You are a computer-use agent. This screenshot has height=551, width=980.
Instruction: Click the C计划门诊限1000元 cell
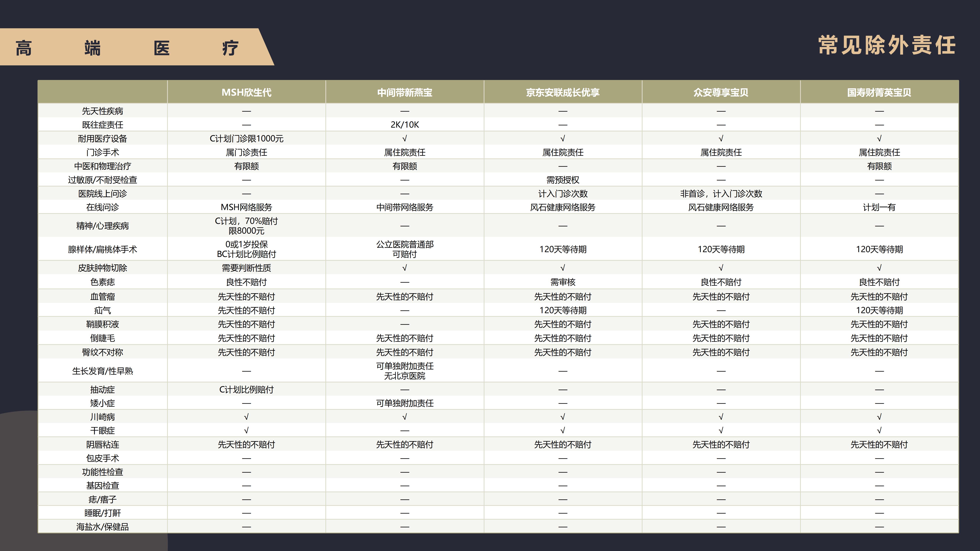click(246, 138)
